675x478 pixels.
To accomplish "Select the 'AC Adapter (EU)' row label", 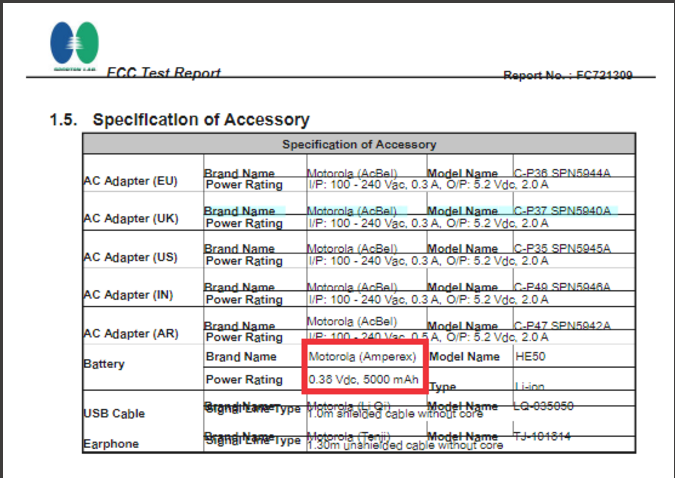I will point(130,181).
